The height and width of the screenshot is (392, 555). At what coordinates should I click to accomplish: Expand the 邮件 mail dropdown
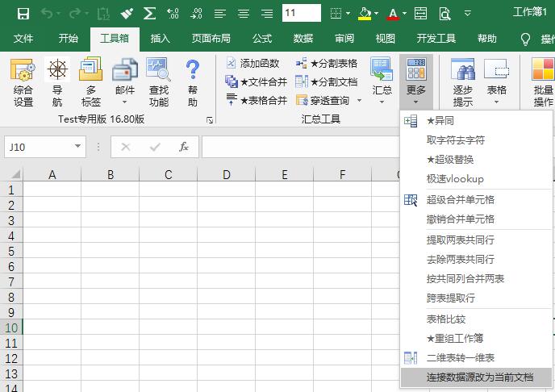(125, 102)
